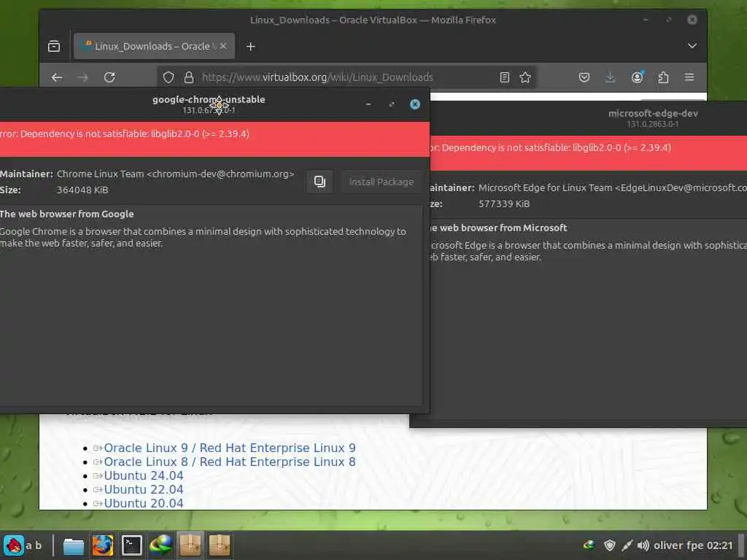
Task: Launch terminal from taskbar
Action: pyautogui.click(x=132, y=545)
